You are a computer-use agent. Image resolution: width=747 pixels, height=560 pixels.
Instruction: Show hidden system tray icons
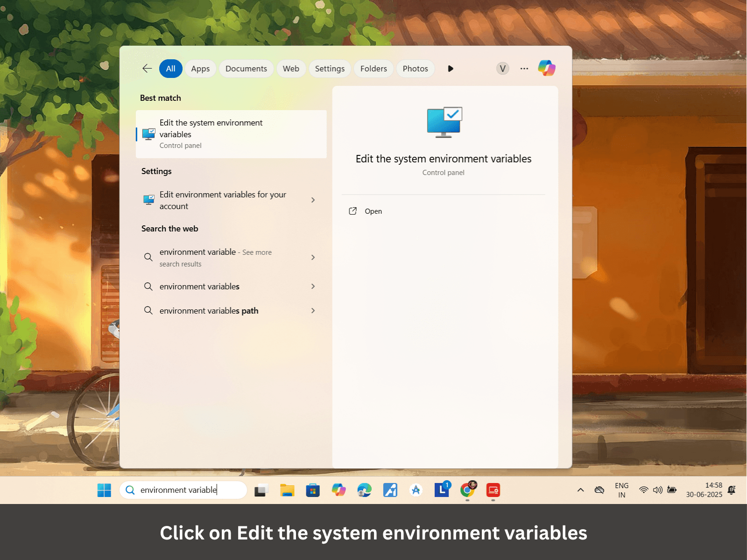point(580,490)
